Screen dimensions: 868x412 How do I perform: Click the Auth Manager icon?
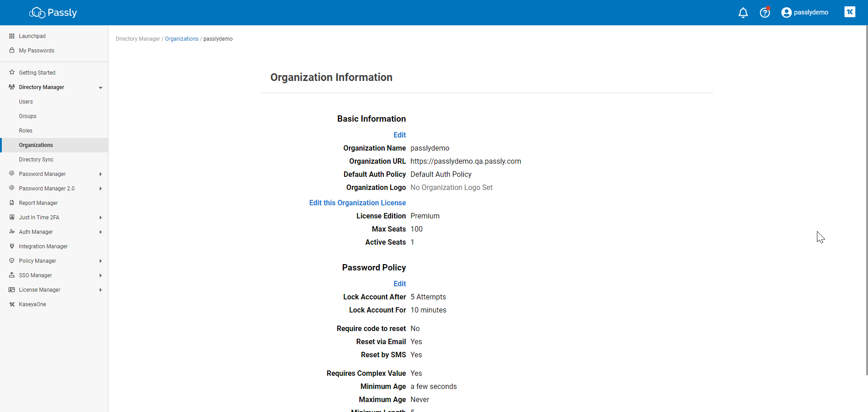[12, 232]
